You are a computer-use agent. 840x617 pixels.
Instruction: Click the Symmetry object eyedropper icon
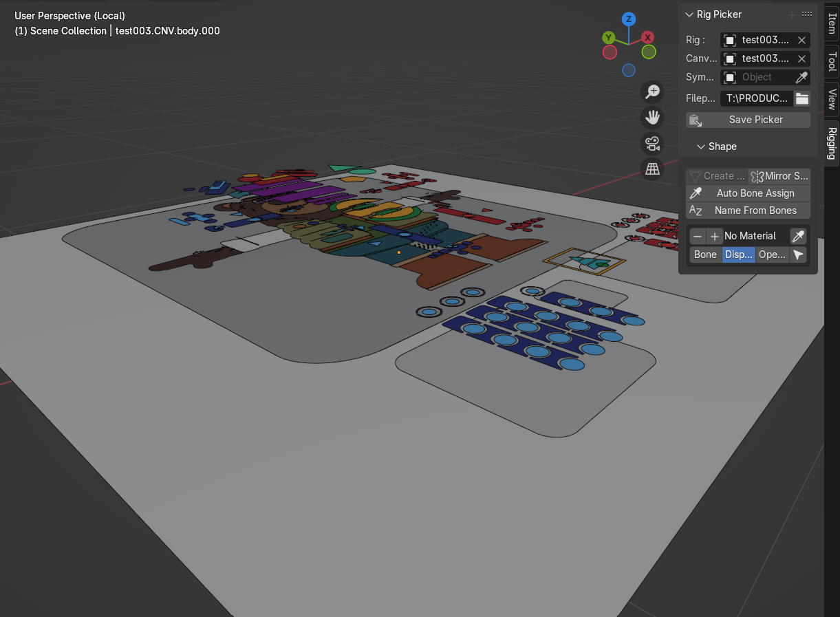click(801, 78)
